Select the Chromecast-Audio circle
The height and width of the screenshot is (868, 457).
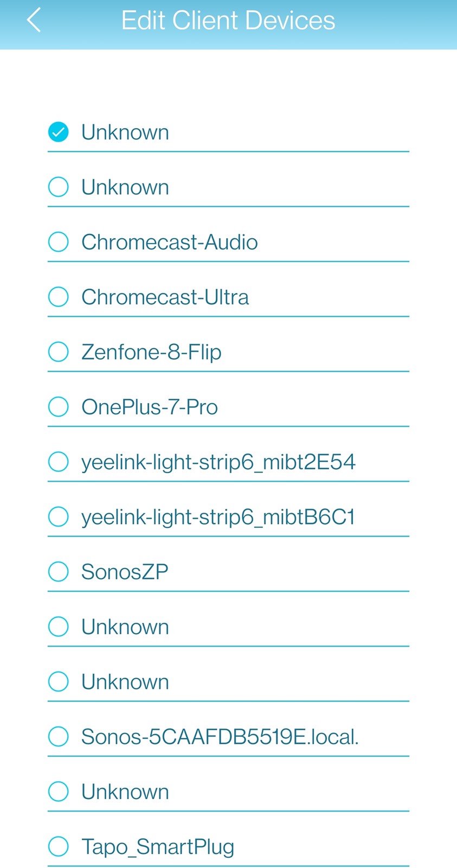[x=58, y=241]
